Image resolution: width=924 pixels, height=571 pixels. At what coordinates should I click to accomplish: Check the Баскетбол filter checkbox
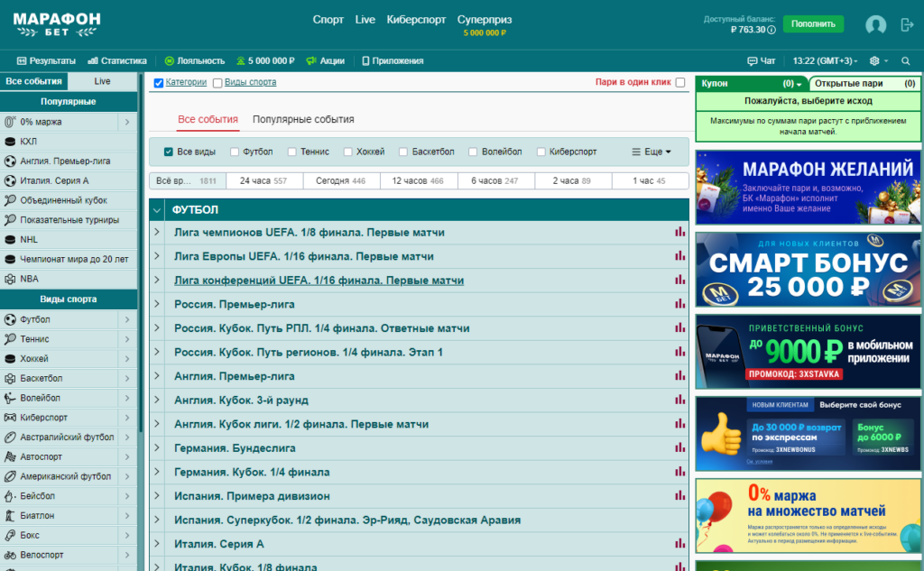click(403, 152)
